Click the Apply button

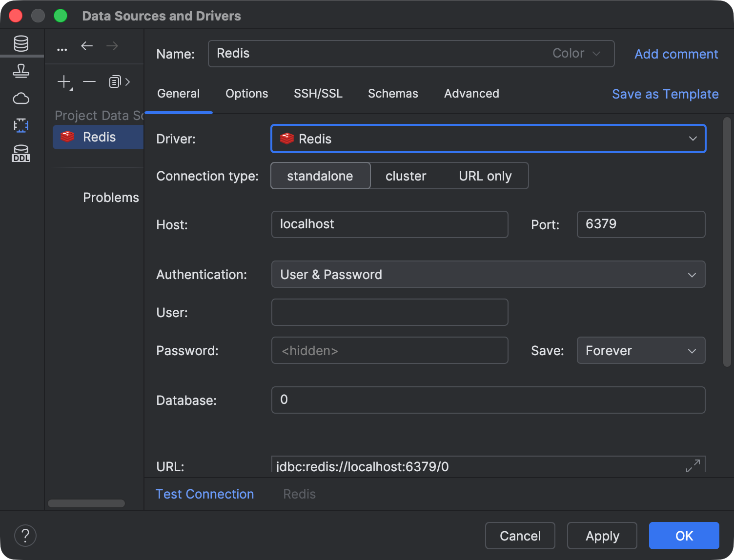[x=602, y=536]
